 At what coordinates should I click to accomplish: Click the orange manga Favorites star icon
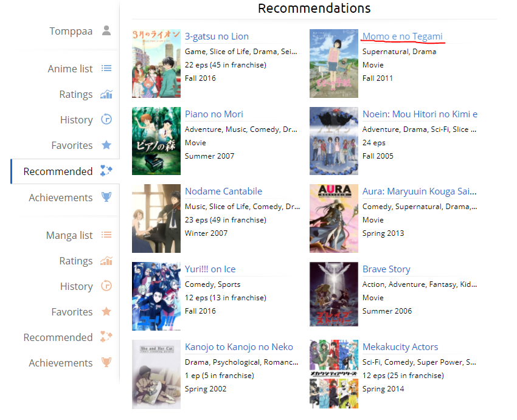[x=106, y=311]
